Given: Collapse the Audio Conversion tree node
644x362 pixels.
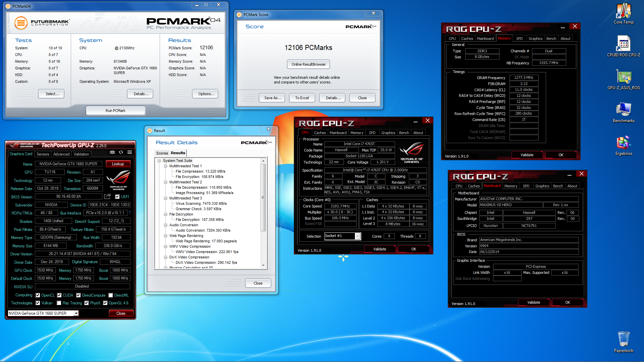Looking at the screenshot, I should [x=166, y=225].
